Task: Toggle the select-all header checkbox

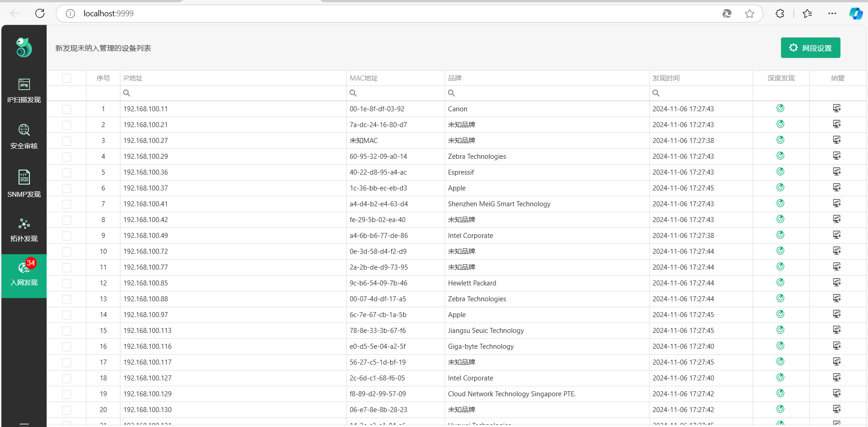Action: coord(67,78)
